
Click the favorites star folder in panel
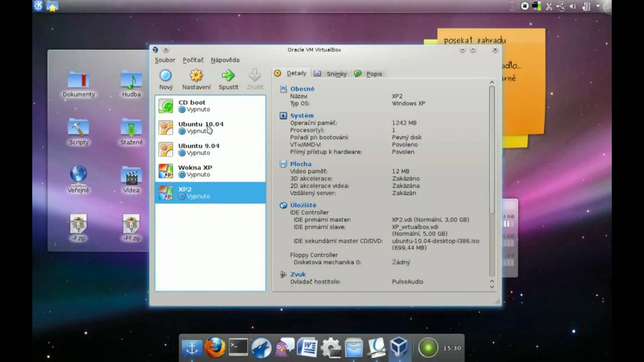pyautogui.click(x=52, y=6)
